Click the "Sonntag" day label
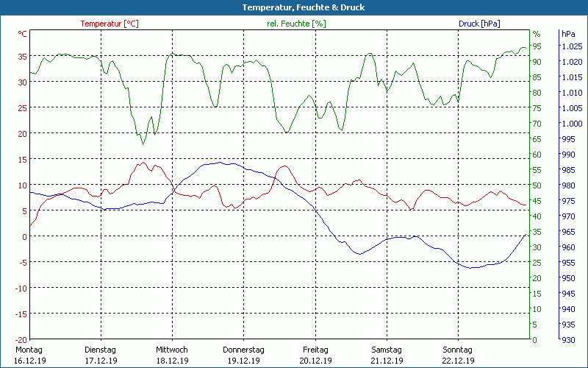This screenshot has width=588, height=368. coord(457,350)
